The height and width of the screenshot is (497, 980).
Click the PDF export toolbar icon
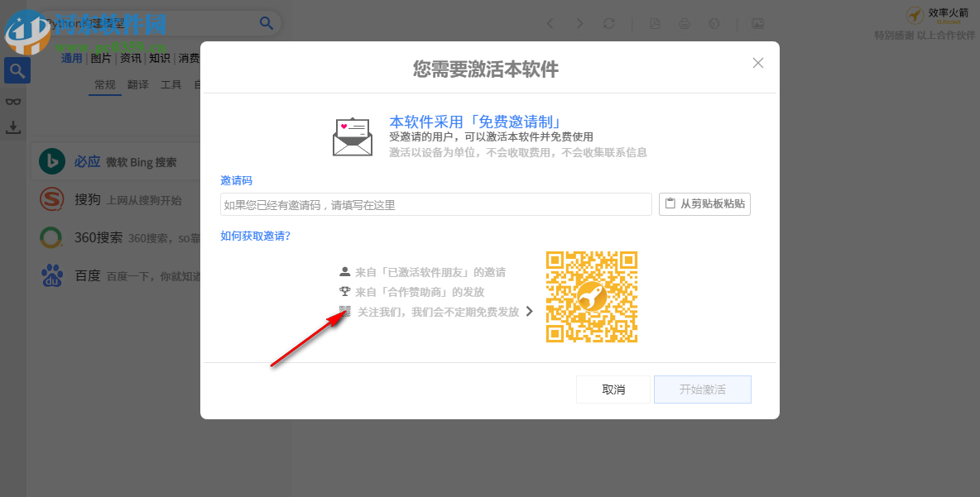[655, 24]
